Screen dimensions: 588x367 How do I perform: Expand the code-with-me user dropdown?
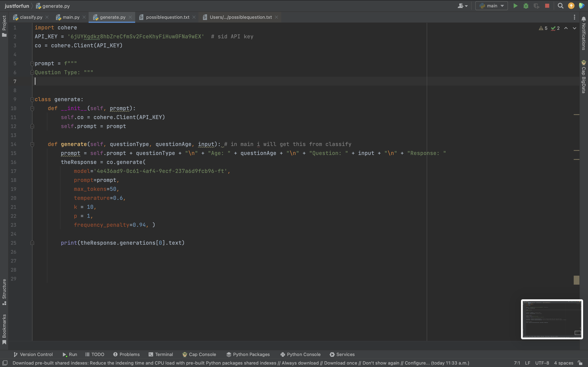462,6
